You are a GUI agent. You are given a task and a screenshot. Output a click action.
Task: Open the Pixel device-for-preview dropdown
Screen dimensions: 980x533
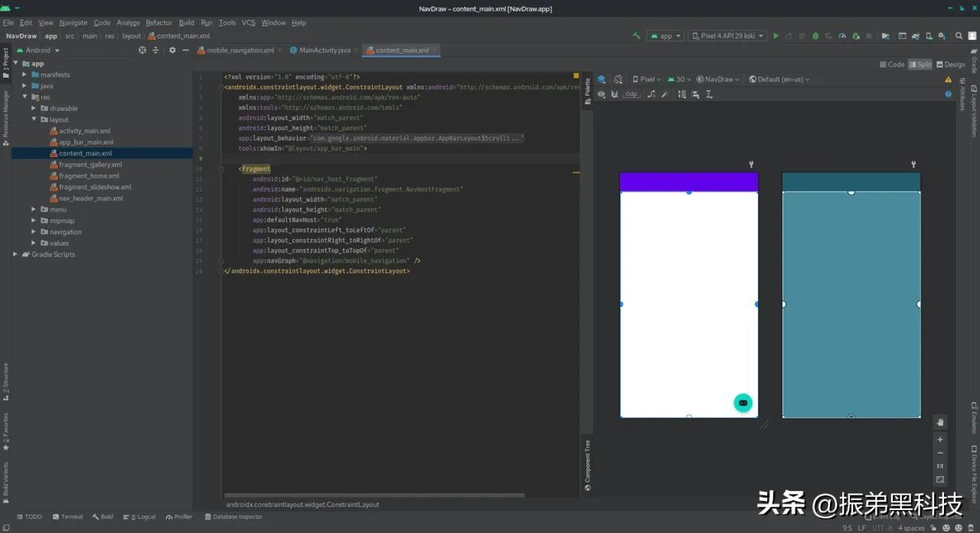[647, 79]
